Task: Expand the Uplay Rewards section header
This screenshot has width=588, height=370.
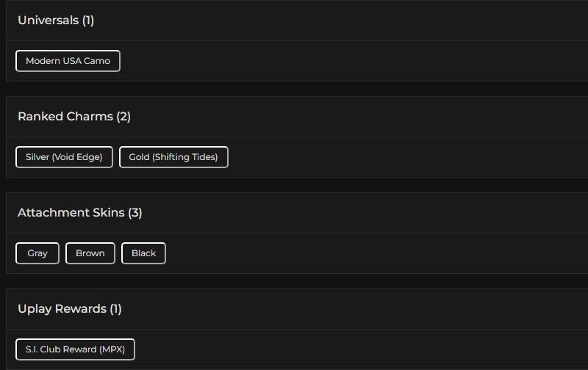Action: coord(294,309)
